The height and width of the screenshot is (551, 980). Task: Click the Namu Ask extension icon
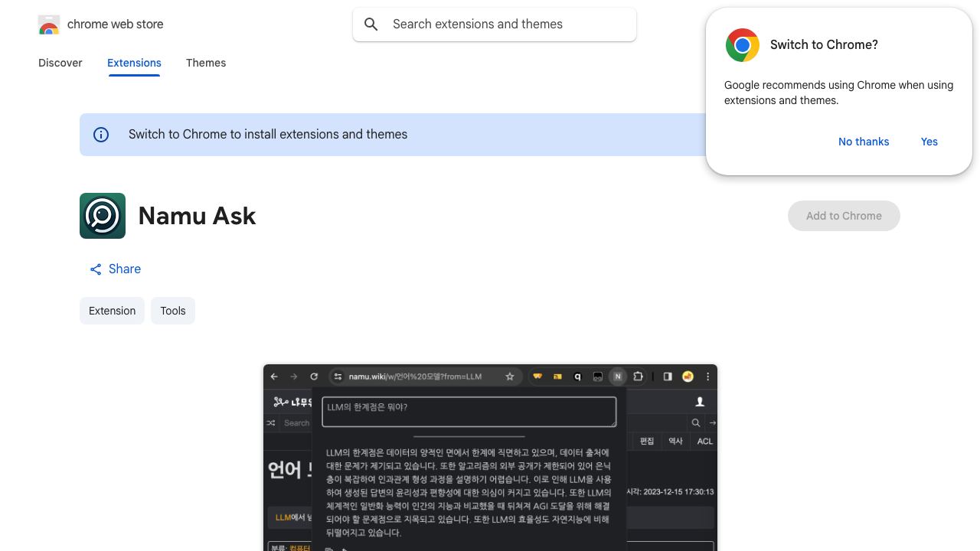point(103,216)
